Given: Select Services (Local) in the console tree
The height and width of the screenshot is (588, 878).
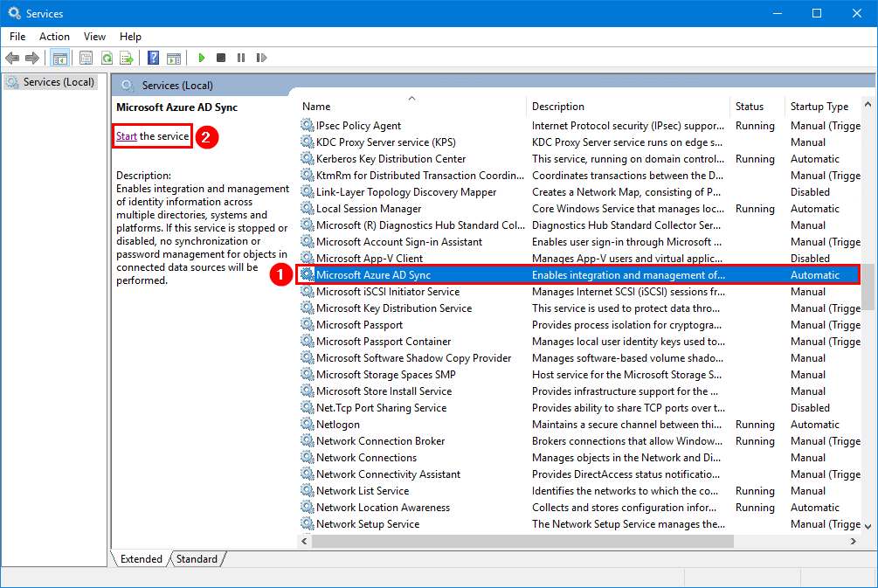Looking at the screenshot, I should point(50,82).
